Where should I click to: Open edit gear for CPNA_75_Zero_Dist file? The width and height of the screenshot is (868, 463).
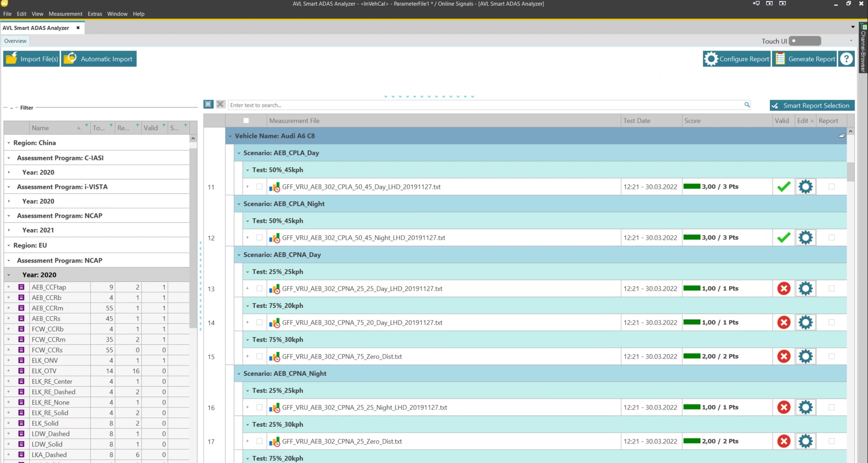pyautogui.click(x=805, y=356)
